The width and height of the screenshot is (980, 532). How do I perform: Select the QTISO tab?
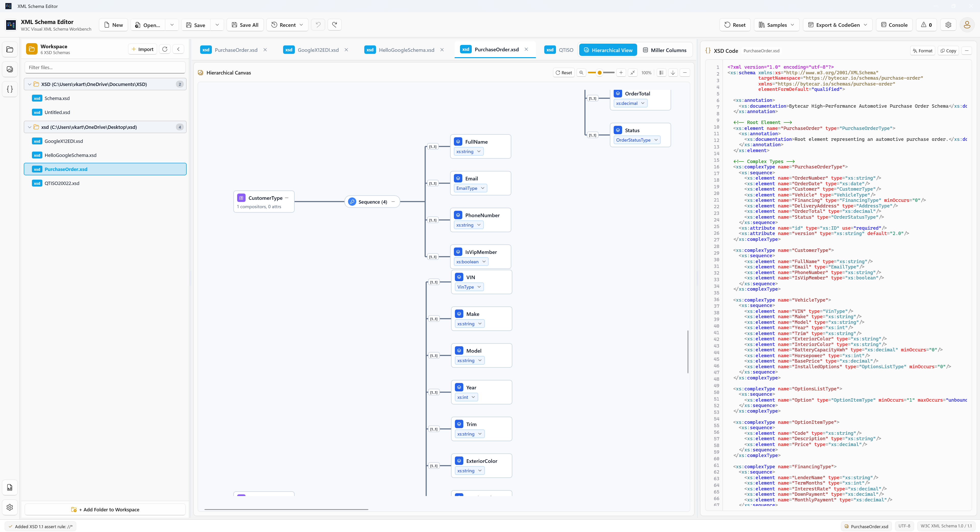(559, 50)
